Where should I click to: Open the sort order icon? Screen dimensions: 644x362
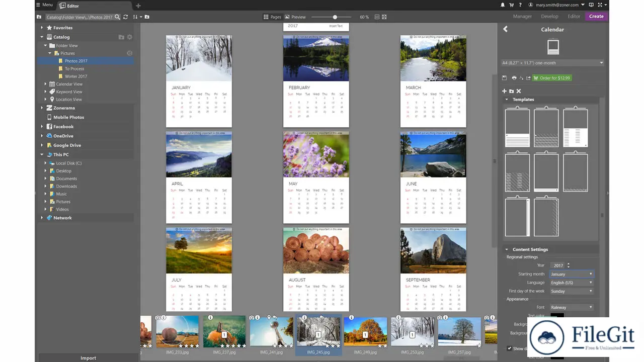[x=136, y=17]
